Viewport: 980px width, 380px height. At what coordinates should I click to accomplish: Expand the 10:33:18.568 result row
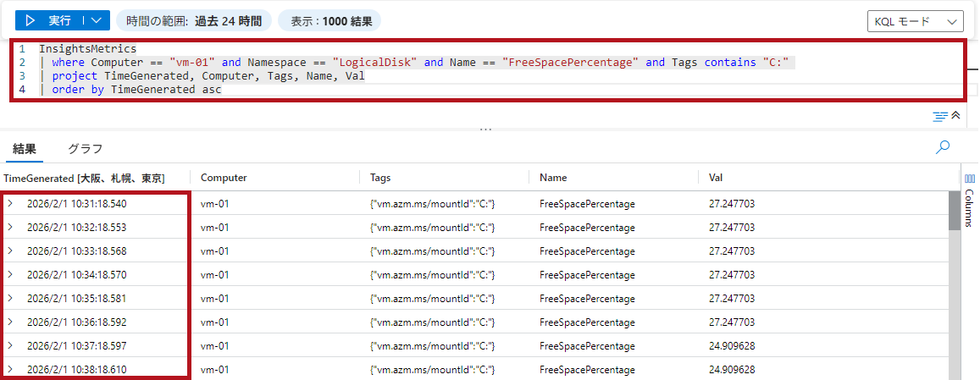point(10,251)
